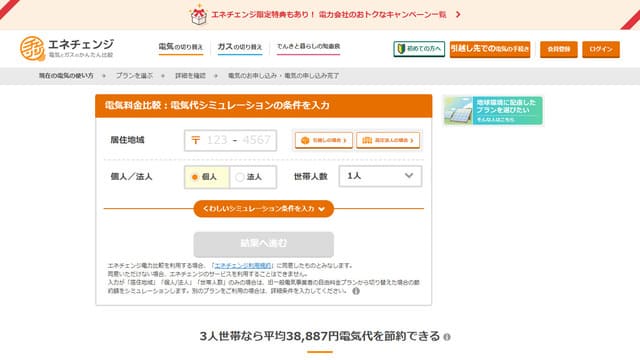Click the ログイン button

601,49
